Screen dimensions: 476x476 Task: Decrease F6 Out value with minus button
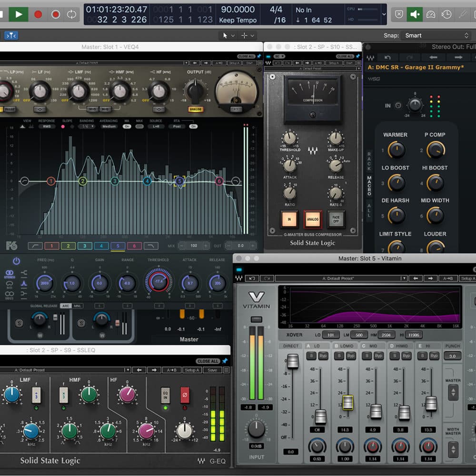tap(228, 246)
